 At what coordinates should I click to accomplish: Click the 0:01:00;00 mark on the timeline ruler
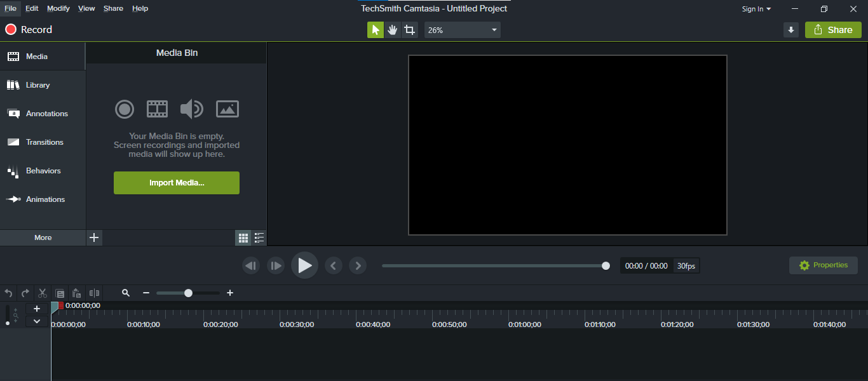[525, 324]
